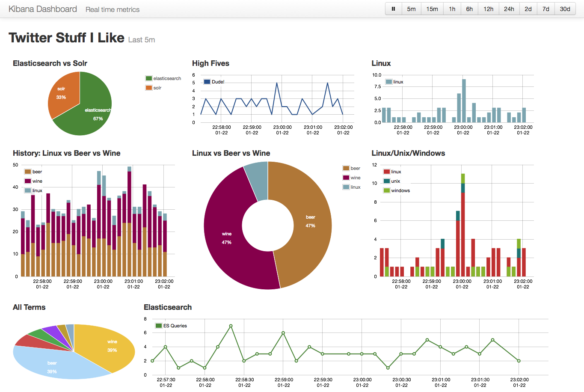This screenshot has height=392, width=584.
Task: Click the linux legend in Linux chart
Action: [394, 82]
